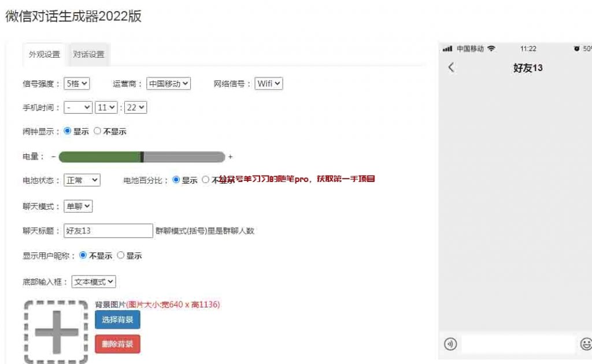Switch to the 外观设置 tab
The width and height of the screenshot is (592, 364).
click(45, 54)
